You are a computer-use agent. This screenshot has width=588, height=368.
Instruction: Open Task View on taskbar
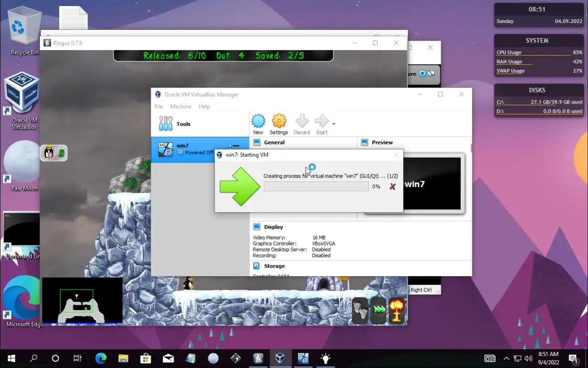(x=78, y=358)
